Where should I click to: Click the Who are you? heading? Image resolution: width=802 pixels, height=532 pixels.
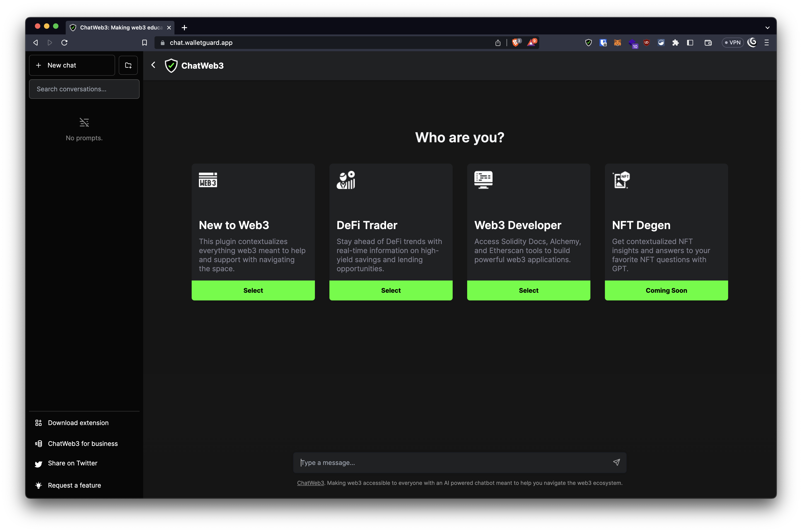(x=460, y=137)
